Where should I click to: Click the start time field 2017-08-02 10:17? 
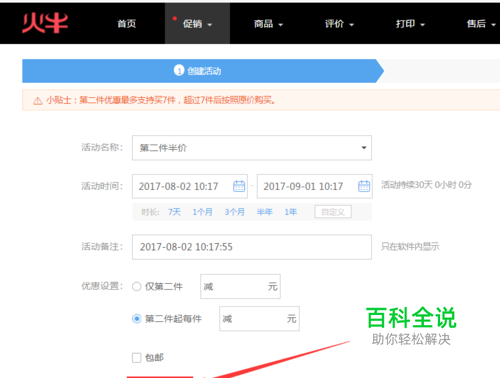tap(190, 186)
